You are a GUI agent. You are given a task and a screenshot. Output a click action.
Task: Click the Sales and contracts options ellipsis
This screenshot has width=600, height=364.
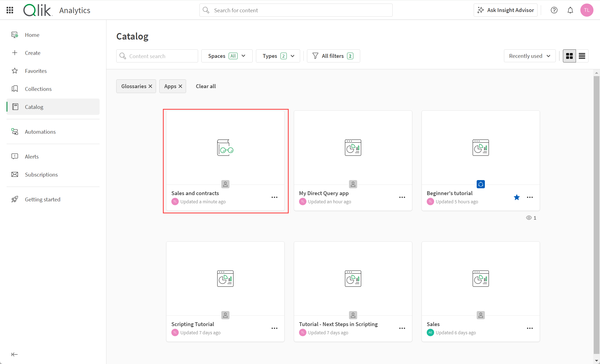pos(275,197)
